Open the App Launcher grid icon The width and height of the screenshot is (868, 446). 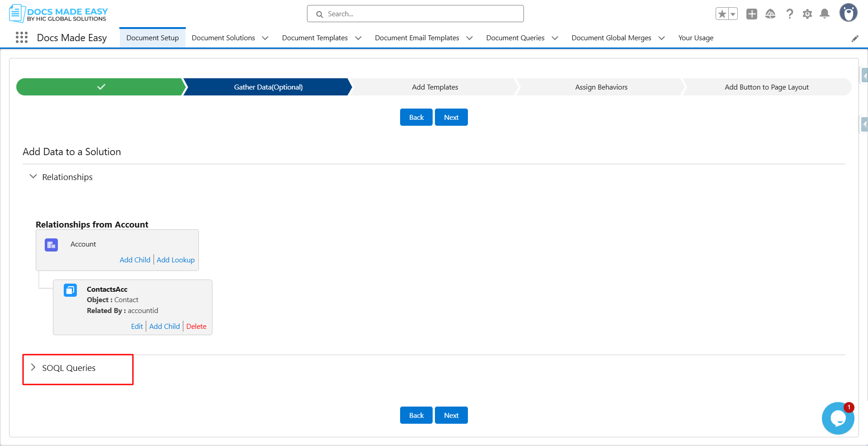pyautogui.click(x=21, y=38)
